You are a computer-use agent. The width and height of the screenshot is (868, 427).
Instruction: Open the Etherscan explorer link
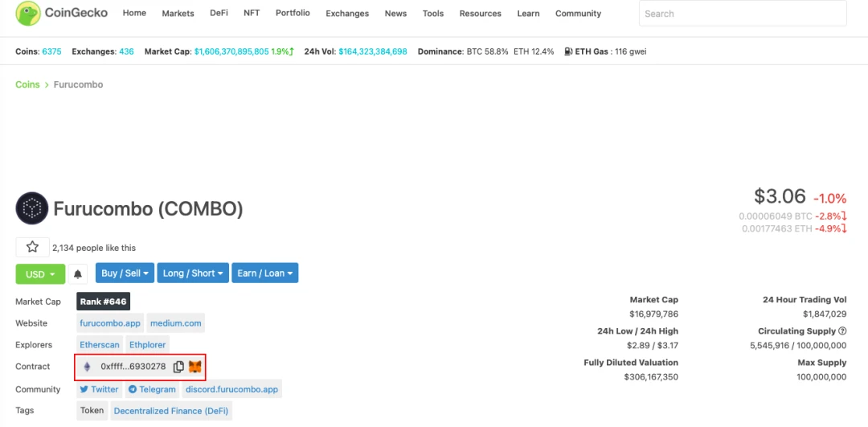point(100,345)
